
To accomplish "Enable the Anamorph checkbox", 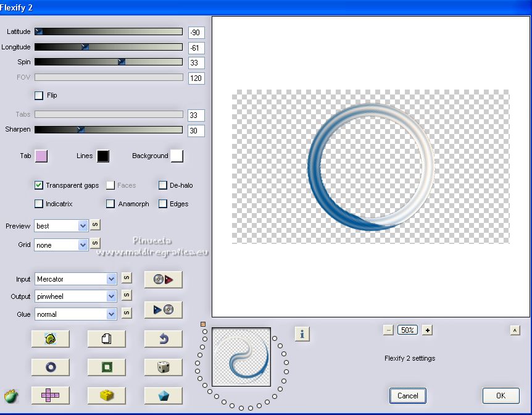I will [x=110, y=204].
